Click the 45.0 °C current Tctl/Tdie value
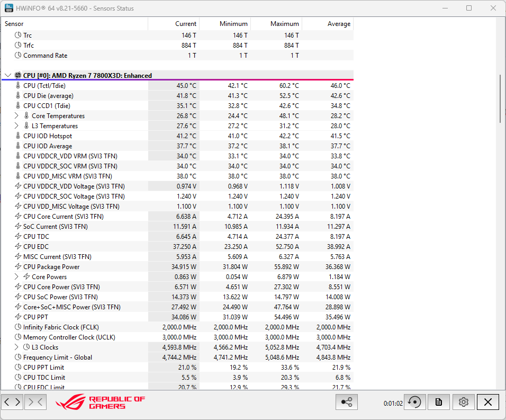The image size is (506, 420). [186, 86]
